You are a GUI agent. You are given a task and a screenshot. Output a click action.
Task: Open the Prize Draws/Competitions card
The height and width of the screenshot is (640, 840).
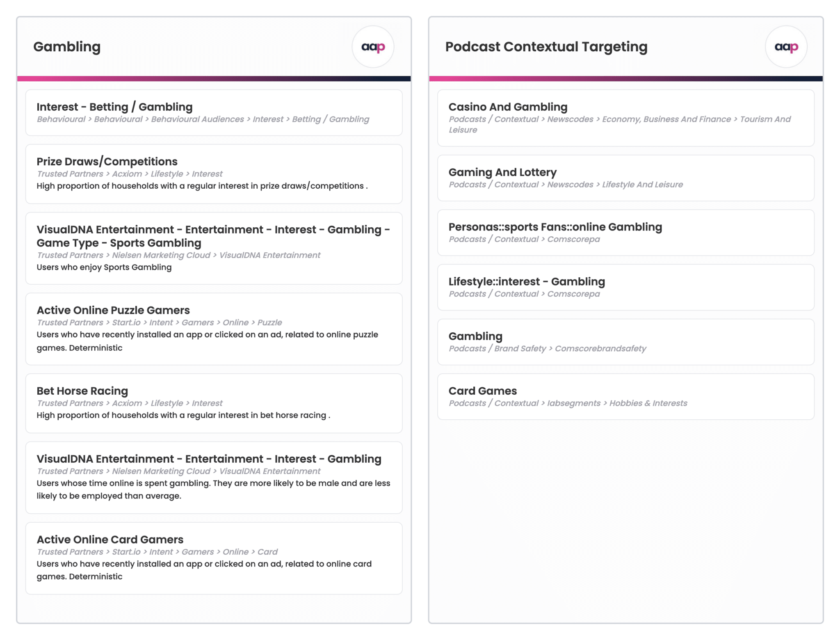point(214,174)
